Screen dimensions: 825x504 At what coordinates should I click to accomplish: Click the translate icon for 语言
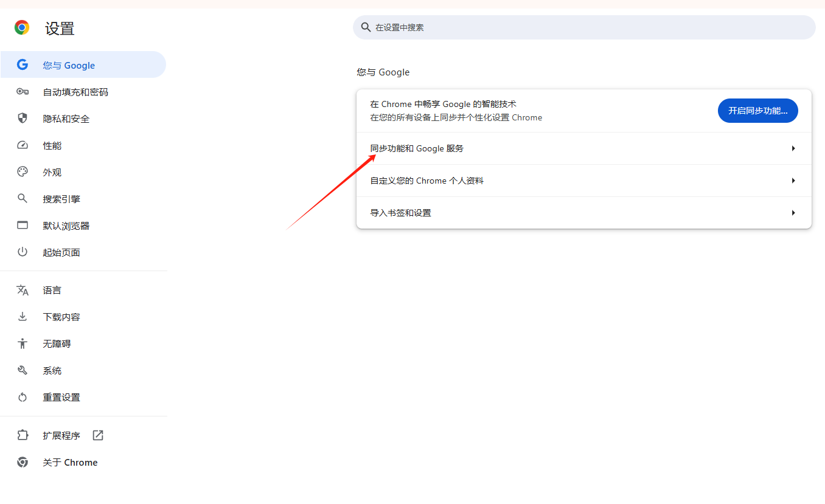(23, 290)
